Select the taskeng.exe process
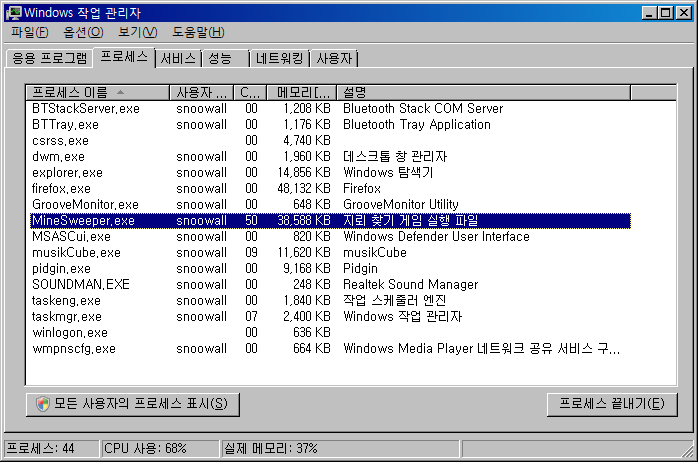This screenshot has width=698, height=462. 330,300
